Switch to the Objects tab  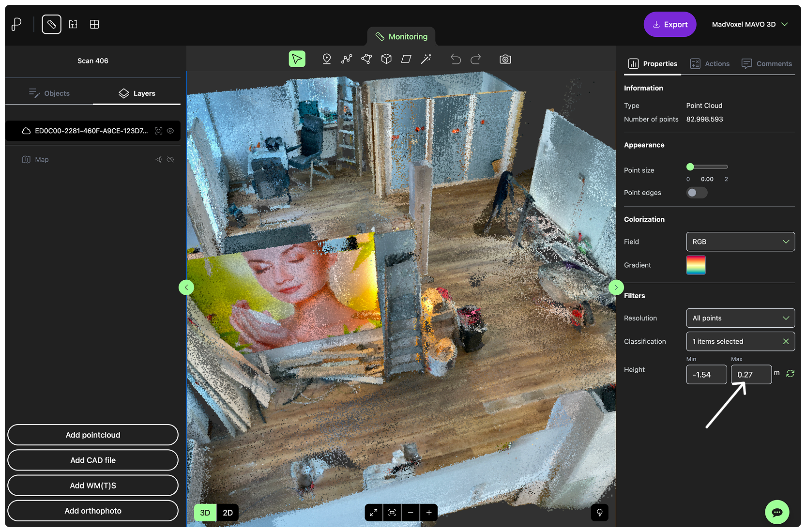pos(49,93)
